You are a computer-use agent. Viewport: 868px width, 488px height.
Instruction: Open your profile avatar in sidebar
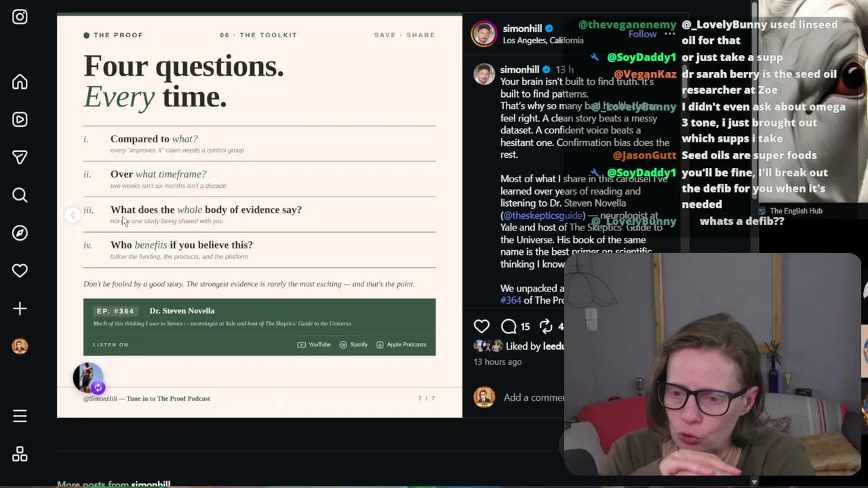click(x=20, y=346)
